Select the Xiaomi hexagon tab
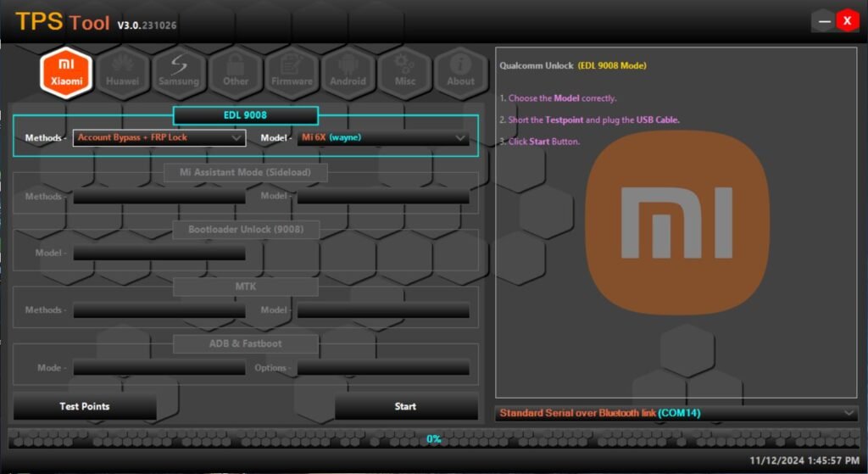Screen dimensions: 868x474 (66, 73)
